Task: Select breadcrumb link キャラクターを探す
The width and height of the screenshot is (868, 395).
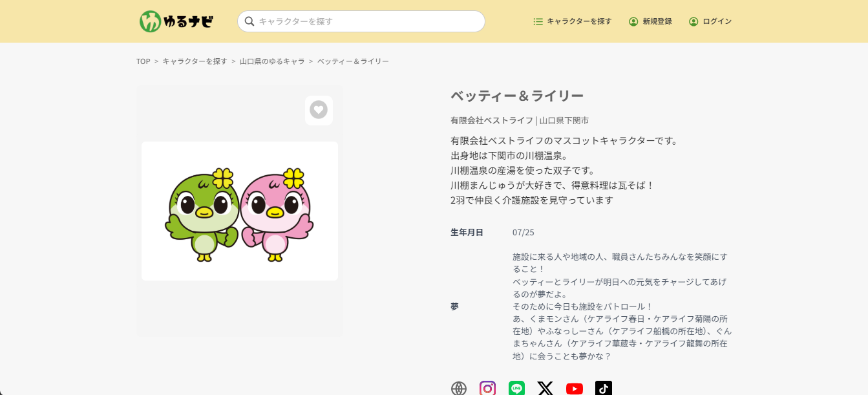Action: [195, 61]
